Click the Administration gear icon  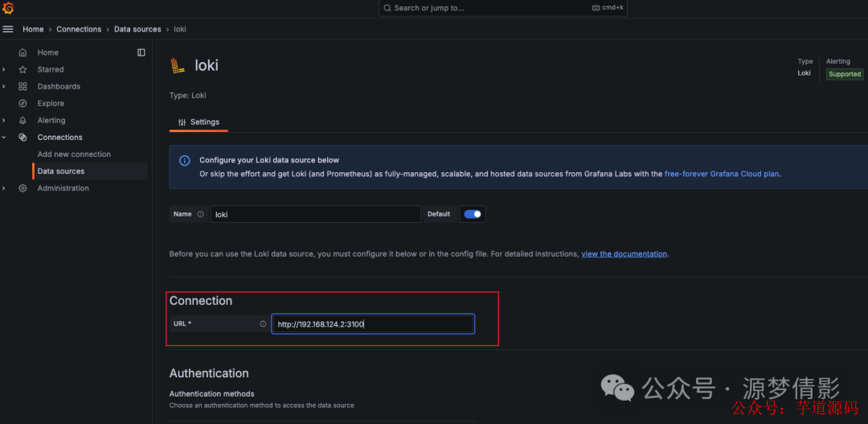23,188
